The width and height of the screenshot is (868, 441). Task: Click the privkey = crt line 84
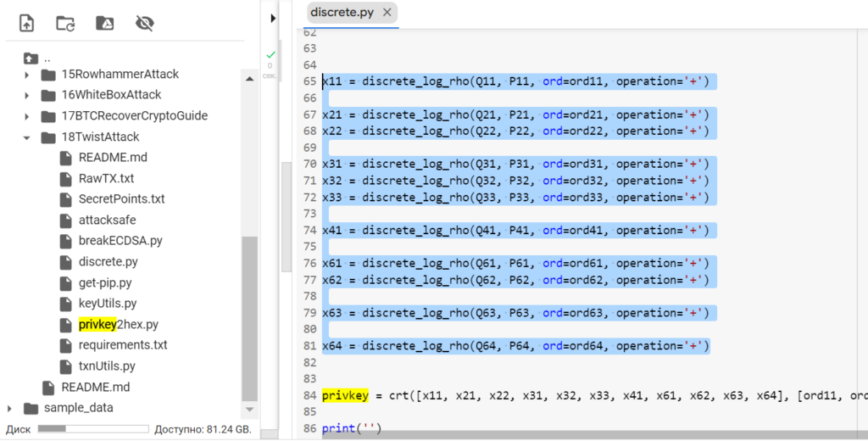click(594, 395)
